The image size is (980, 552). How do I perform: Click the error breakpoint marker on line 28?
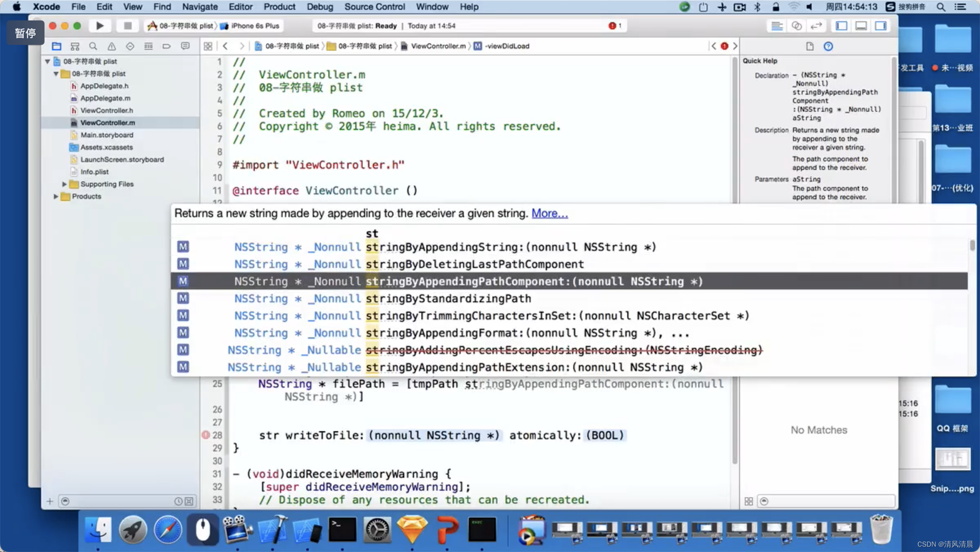[x=205, y=435]
